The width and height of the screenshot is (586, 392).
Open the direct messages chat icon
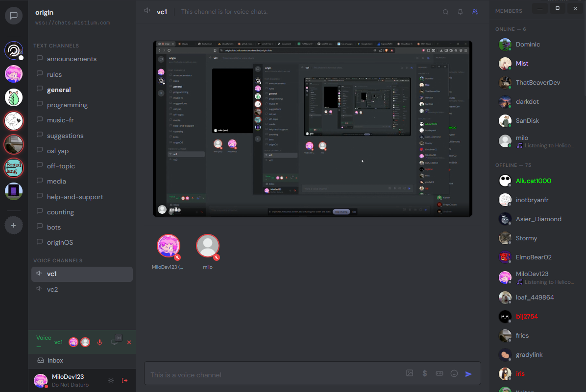click(13, 16)
